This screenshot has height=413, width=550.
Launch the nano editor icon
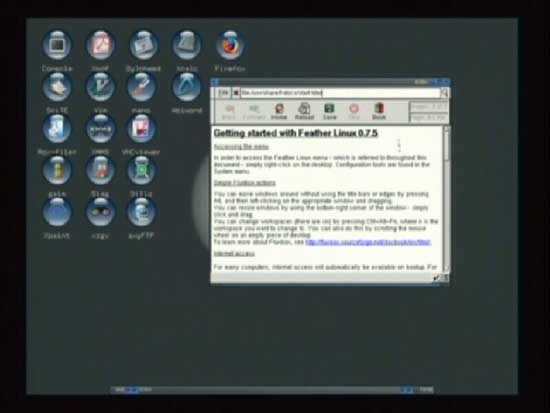142,87
